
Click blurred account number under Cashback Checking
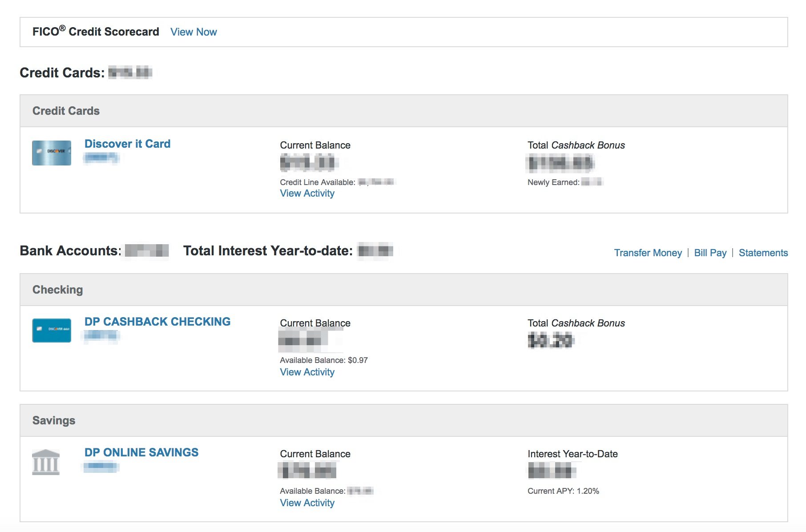(x=102, y=336)
